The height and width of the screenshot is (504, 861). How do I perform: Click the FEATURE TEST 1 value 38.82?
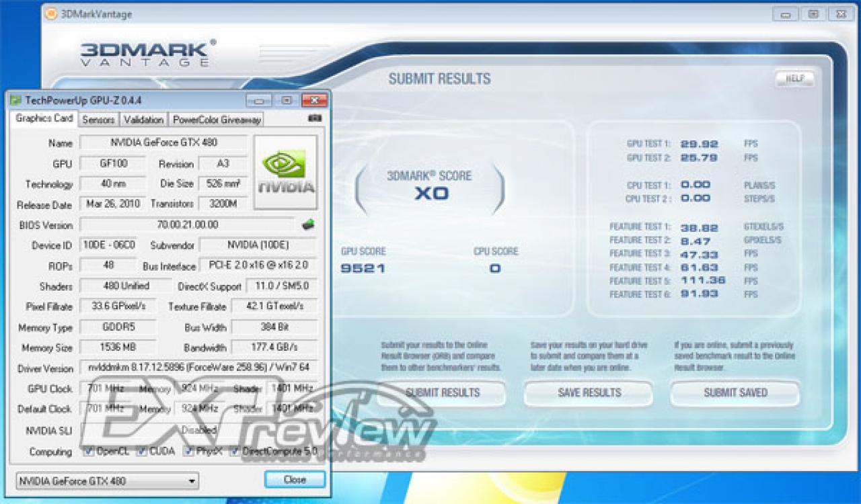coord(699,228)
